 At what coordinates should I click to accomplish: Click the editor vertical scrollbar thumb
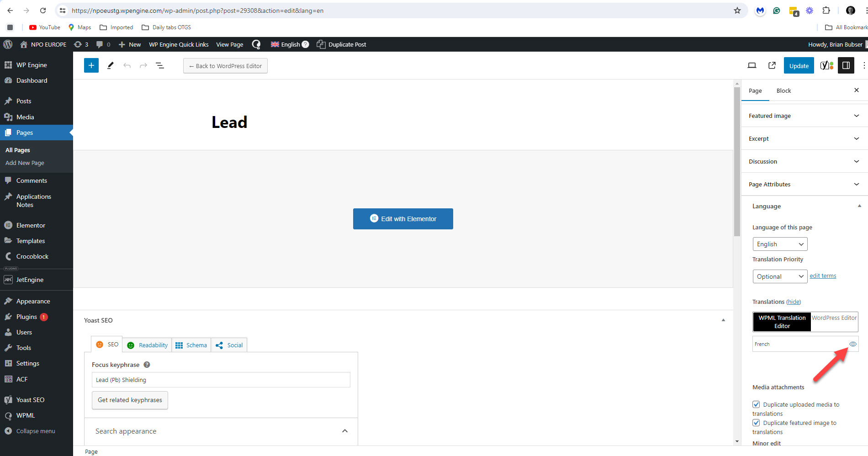pos(737,161)
